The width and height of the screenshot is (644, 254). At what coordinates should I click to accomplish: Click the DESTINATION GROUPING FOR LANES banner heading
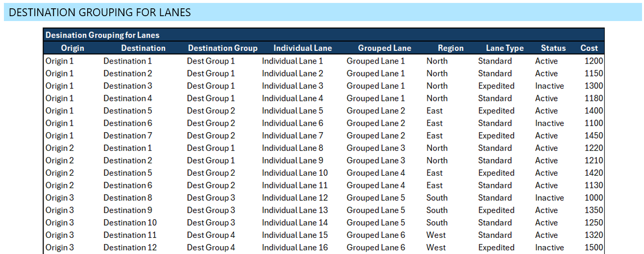coord(100,12)
